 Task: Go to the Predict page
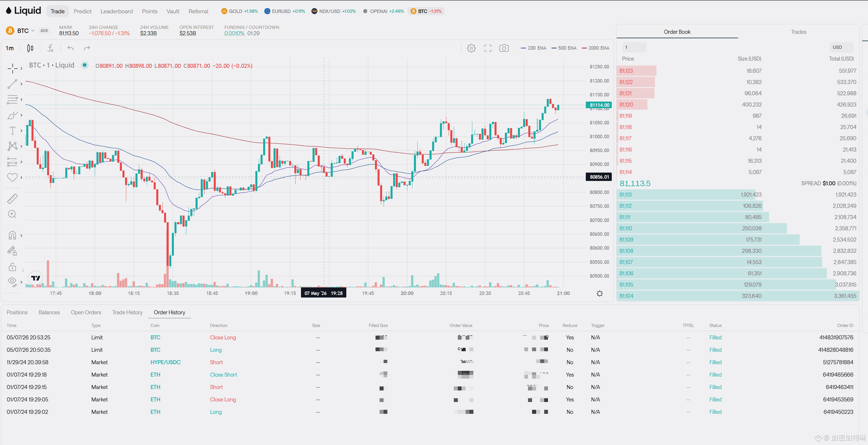tap(83, 11)
